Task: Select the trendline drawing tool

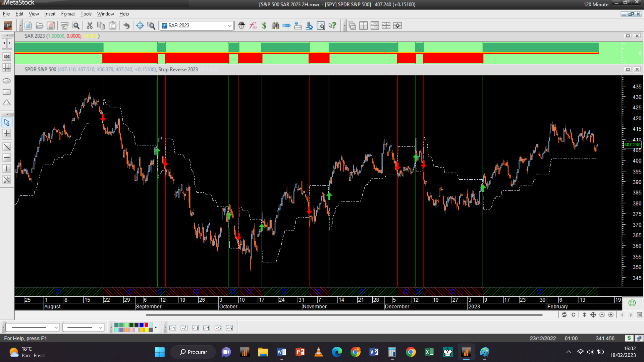Action: pos(7,146)
